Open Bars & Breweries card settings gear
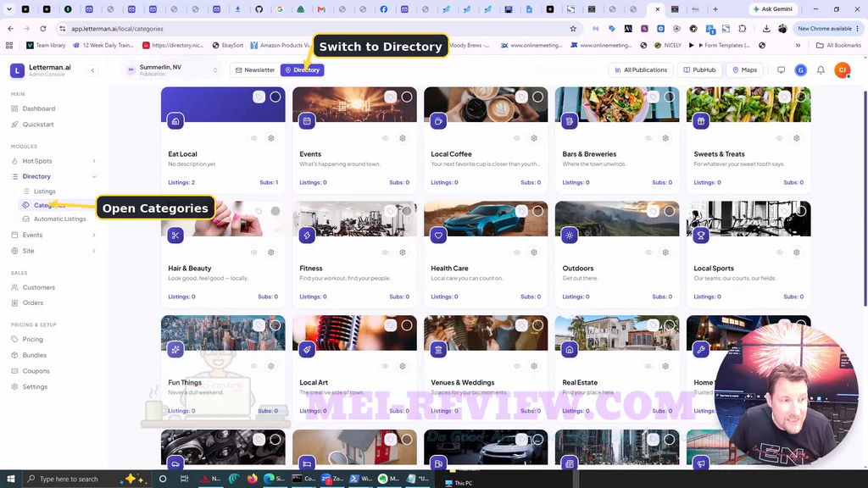This screenshot has width=868, height=488. (665, 138)
